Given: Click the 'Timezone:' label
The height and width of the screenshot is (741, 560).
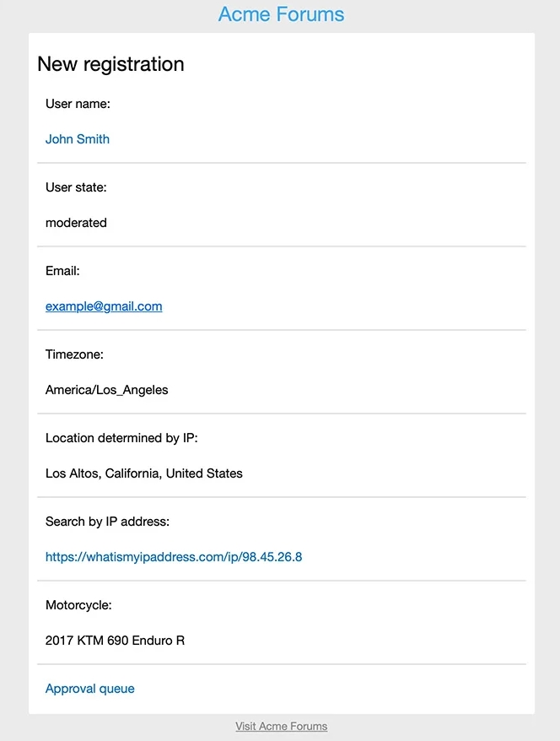Looking at the screenshot, I should pos(74,354).
